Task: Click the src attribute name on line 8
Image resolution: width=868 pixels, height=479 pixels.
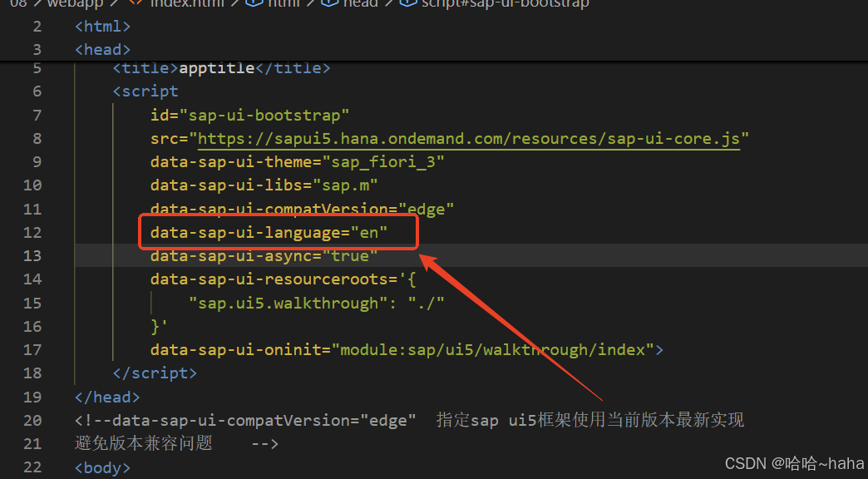Action: [x=164, y=138]
